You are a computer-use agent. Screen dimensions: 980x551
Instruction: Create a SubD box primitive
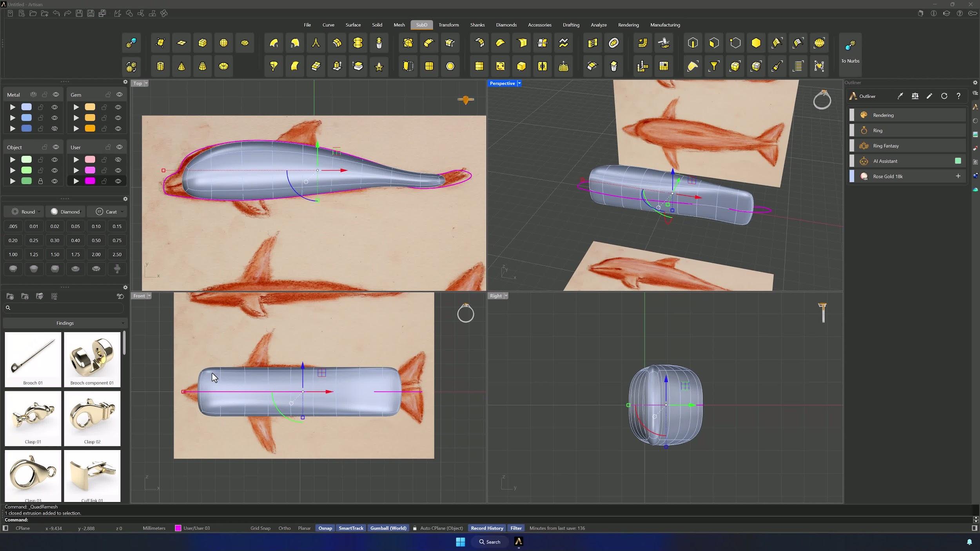point(202,43)
